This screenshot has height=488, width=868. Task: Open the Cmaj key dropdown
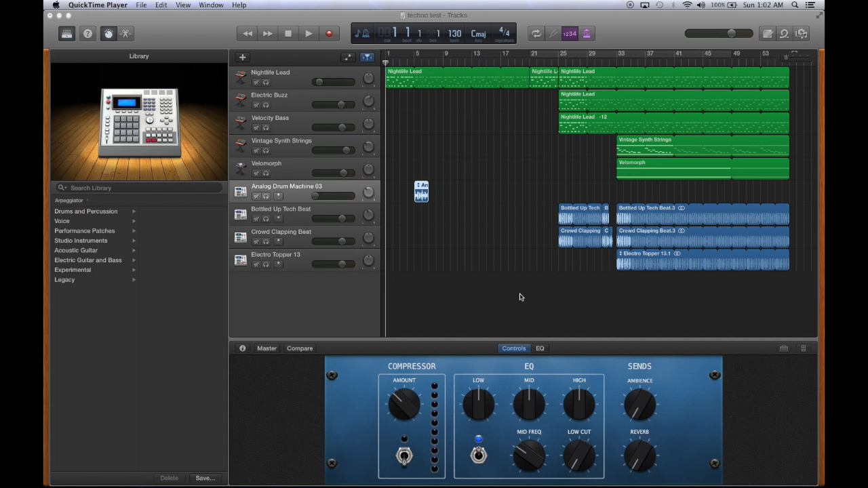(478, 34)
